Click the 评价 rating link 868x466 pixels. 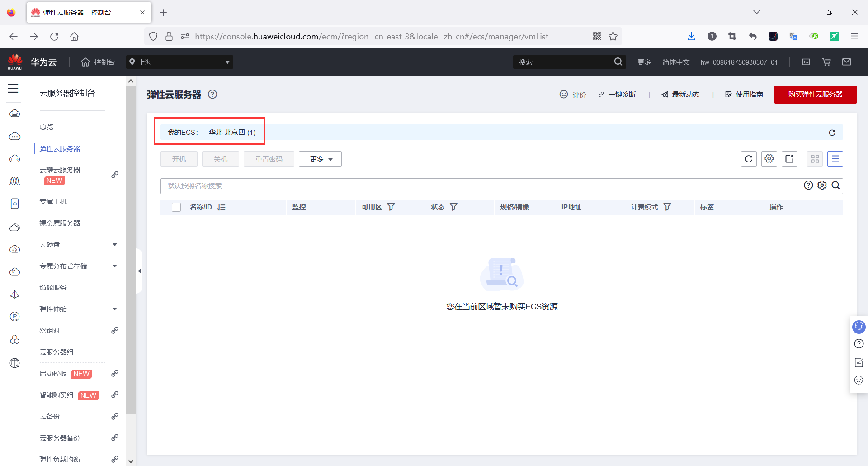pos(573,94)
